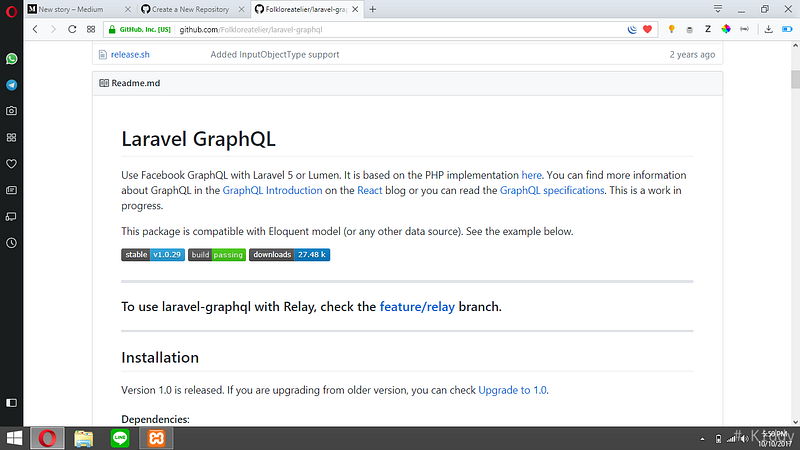Open the Opera main menu logo
Viewport: 800px width, 450px height.
click(11, 11)
